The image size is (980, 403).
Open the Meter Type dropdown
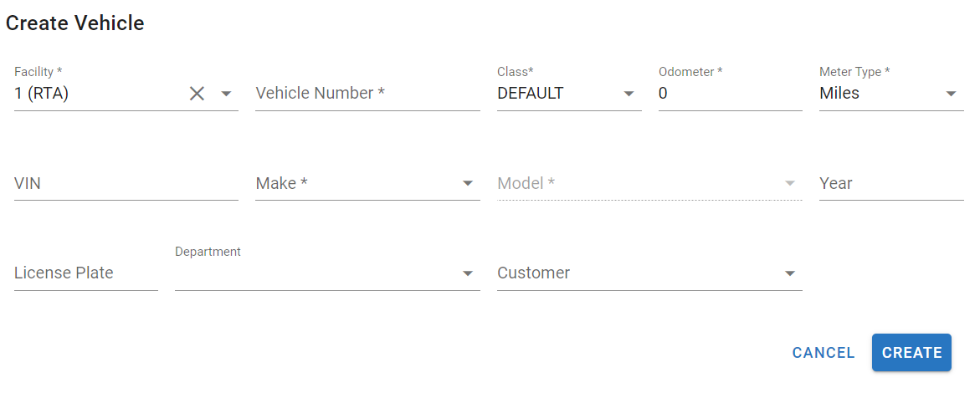pos(951,94)
